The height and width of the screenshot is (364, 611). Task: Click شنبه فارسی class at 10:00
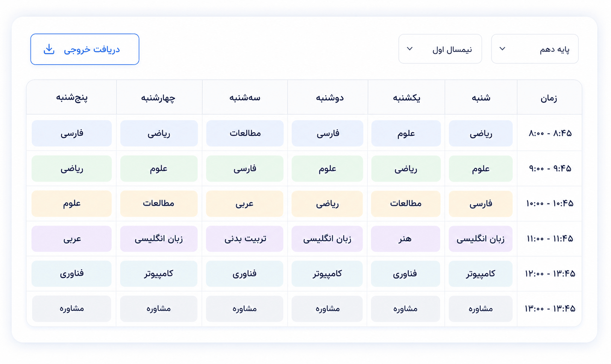point(481,203)
